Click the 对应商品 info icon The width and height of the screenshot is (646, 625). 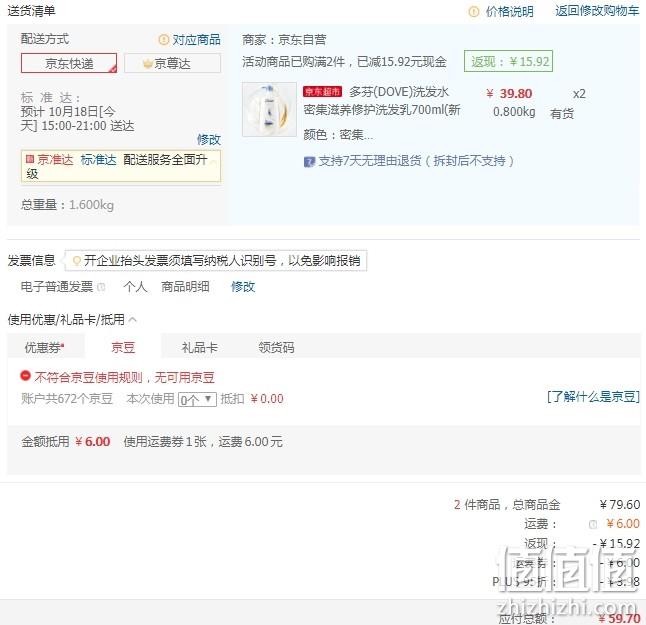tap(164, 40)
